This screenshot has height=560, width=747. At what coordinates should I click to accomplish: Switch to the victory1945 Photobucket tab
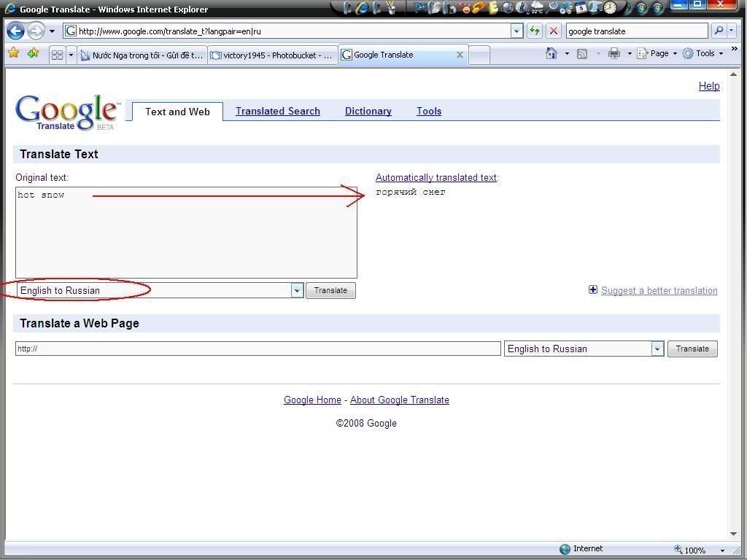tap(272, 55)
